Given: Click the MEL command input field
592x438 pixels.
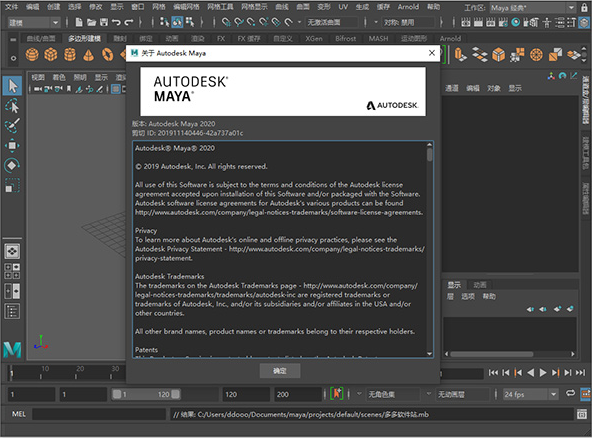Looking at the screenshot, I should point(99,414).
